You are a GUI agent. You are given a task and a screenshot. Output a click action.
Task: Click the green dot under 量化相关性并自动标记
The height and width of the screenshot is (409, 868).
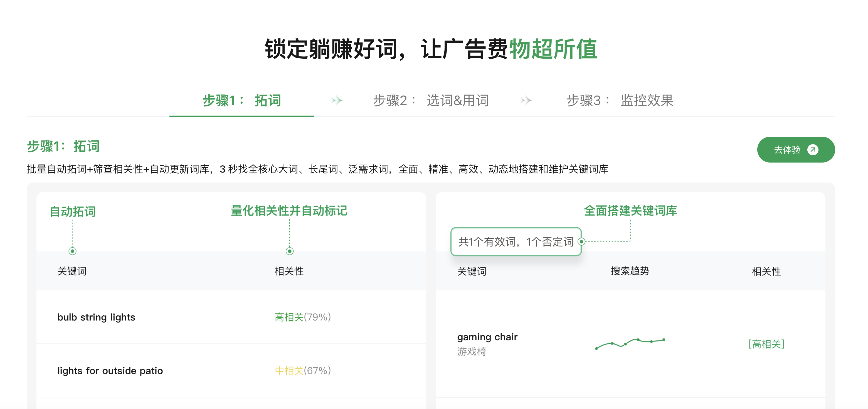[289, 251]
